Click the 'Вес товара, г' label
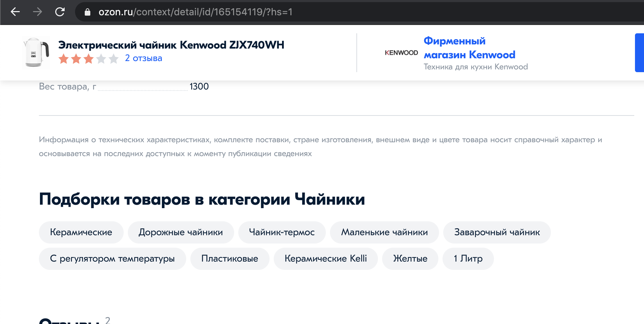The height and width of the screenshot is (324, 644). pos(67,87)
